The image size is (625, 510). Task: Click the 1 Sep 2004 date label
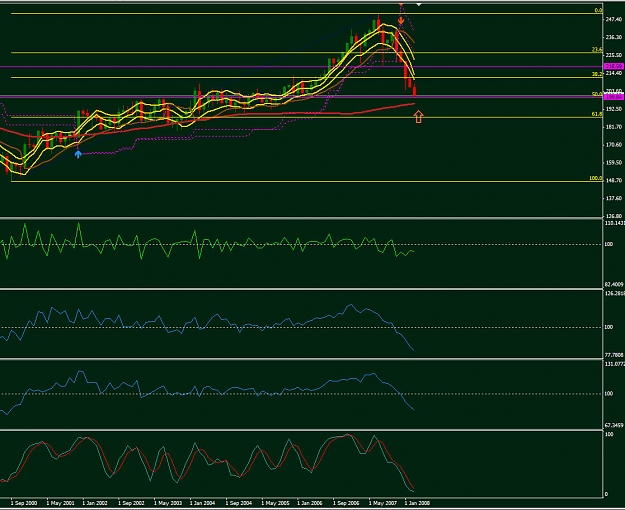click(x=239, y=503)
